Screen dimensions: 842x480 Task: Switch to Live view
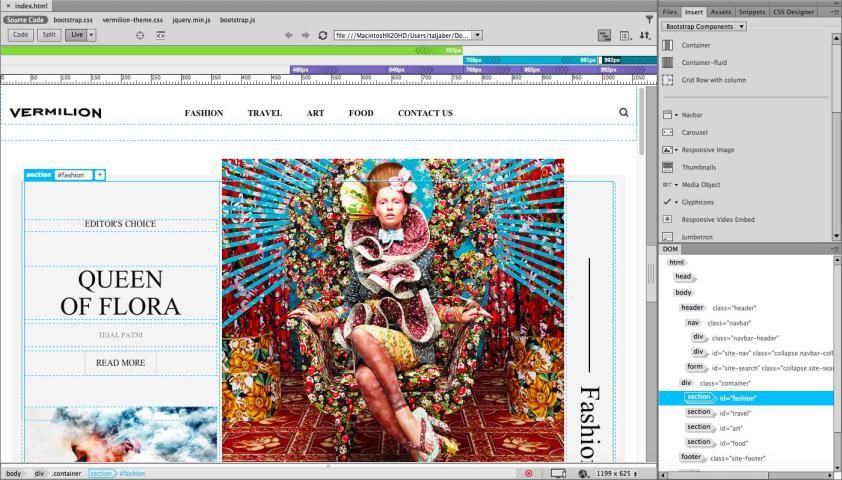tap(75, 35)
